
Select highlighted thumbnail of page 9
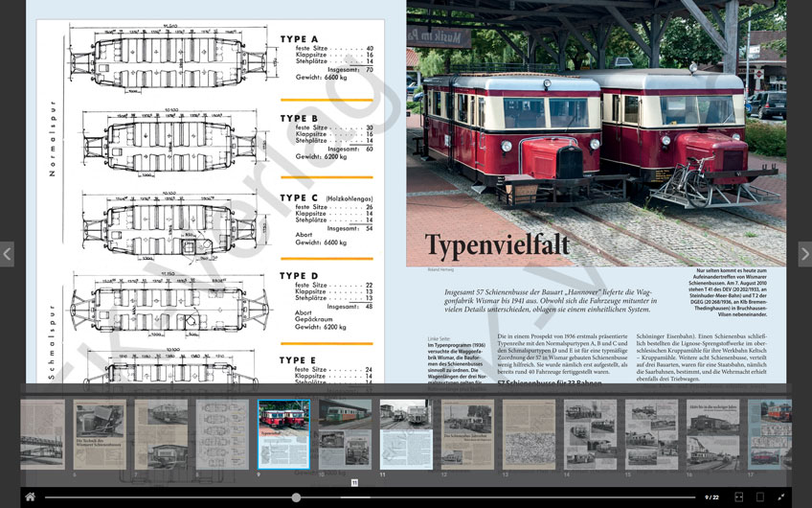click(283, 434)
